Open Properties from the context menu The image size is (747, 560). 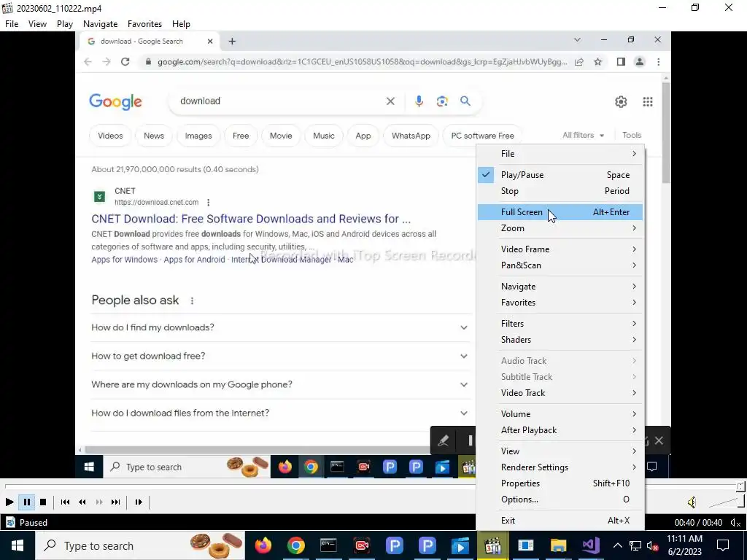[560, 483]
